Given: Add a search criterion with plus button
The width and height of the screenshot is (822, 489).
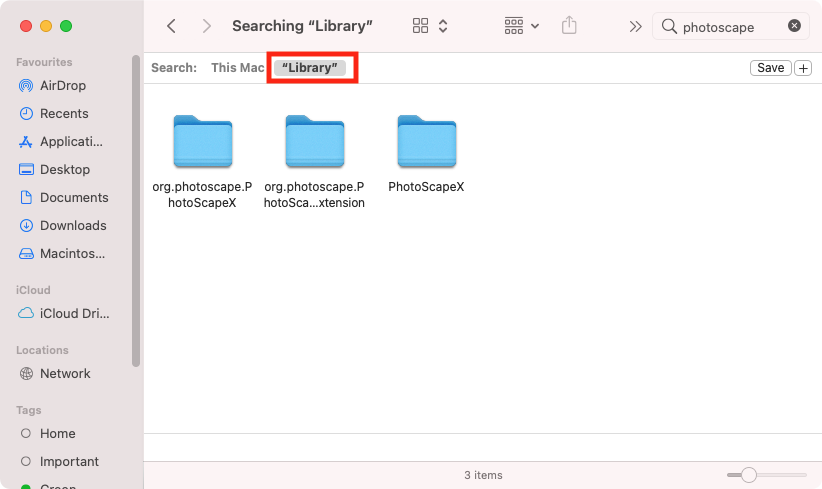Looking at the screenshot, I should (803, 68).
